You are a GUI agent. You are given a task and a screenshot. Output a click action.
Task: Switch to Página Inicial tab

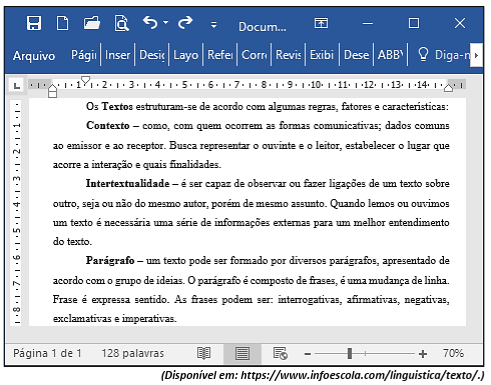click(x=83, y=55)
